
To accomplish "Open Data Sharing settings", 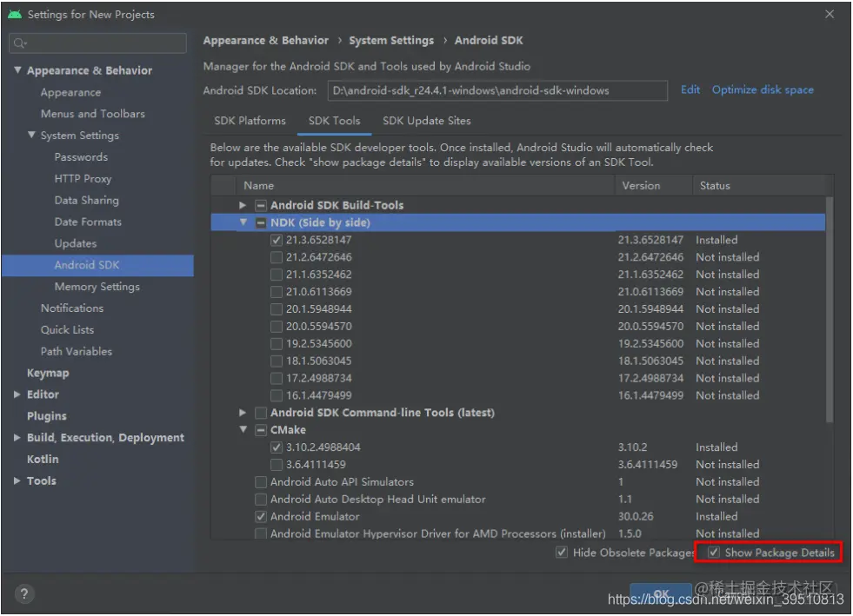I will [86, 200].
